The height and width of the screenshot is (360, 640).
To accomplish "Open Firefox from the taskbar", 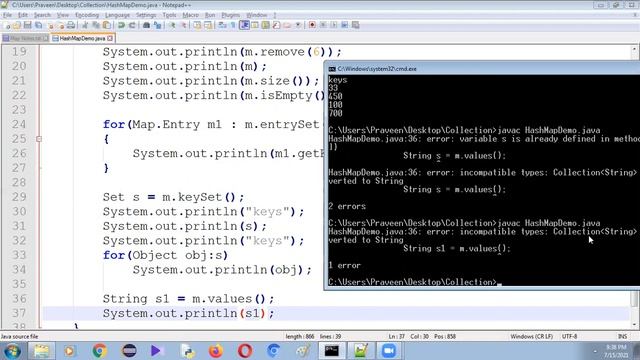I will (x=216, y=351).
